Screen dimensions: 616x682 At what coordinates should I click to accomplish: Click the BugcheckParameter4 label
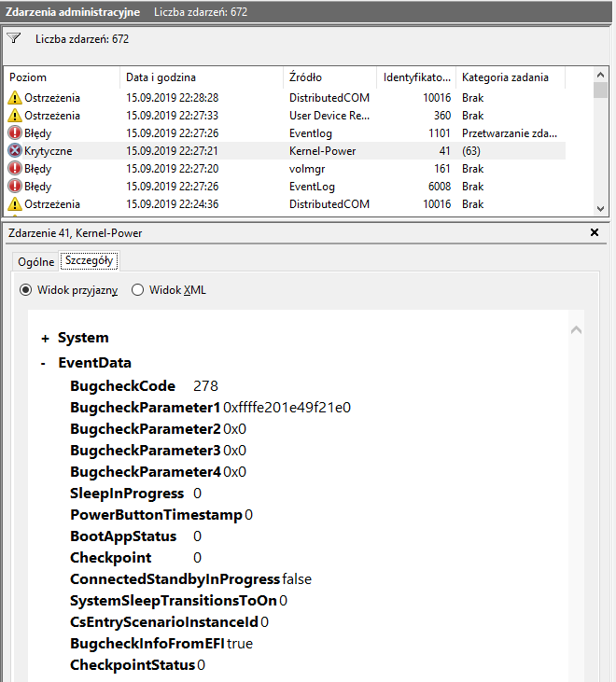[x=146, y=472]
